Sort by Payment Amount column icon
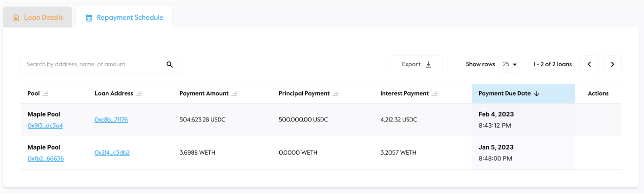This screenshot has height=195, width=644. tap(234, 94)
